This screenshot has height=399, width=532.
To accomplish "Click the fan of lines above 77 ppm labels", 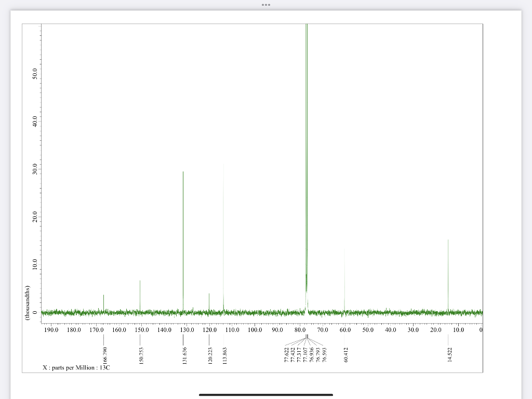I will [x=306, y=340].
